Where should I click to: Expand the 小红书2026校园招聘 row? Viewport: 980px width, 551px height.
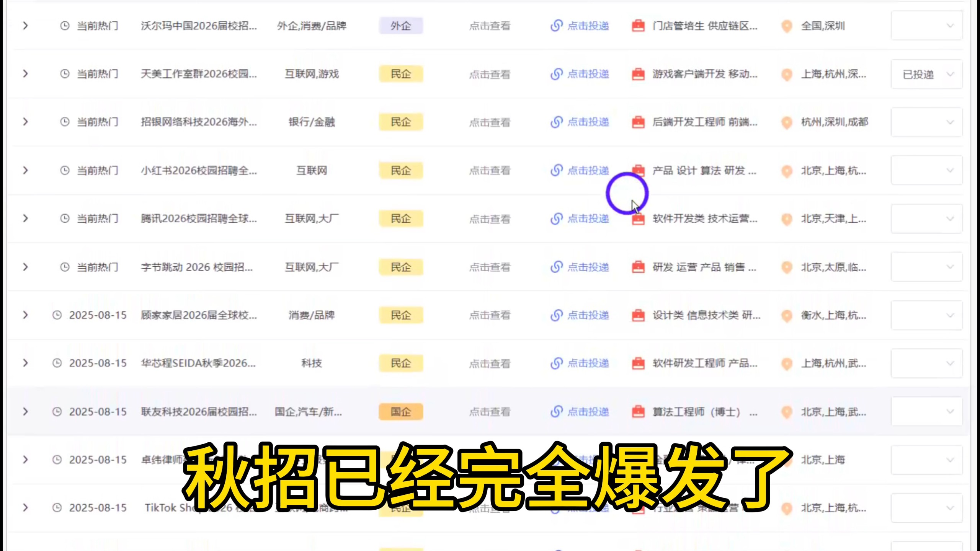click(25, 170)
